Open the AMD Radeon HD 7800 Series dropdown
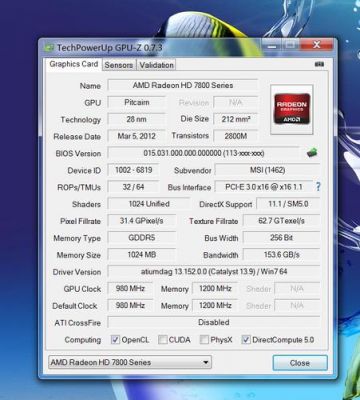The width and height of the screenshot is (360, 400). point(130,362)
